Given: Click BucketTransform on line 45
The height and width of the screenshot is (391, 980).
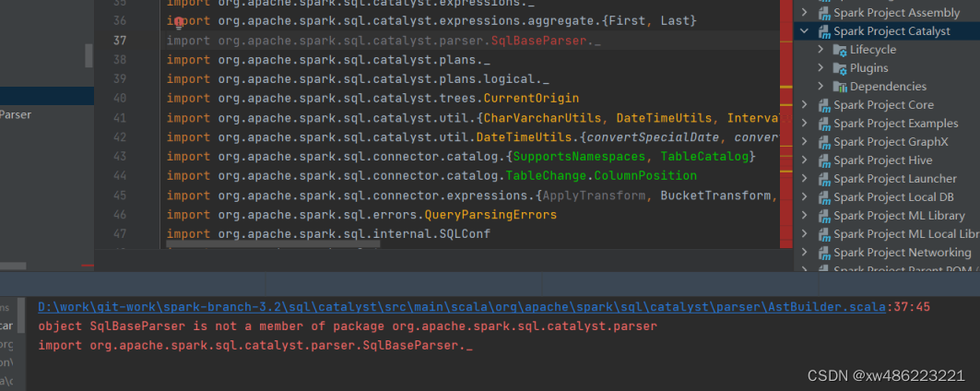Looking at the screenshot, I should [715, 195].
